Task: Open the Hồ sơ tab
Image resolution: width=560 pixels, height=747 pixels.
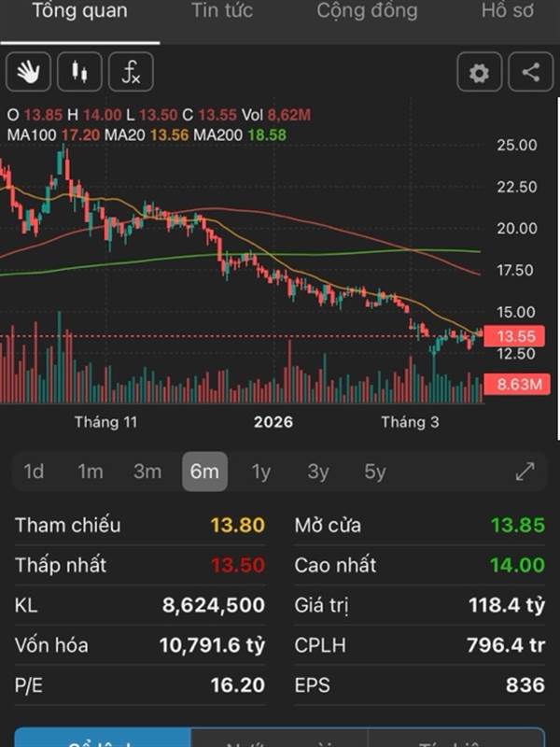Action: tap(508, 10)
